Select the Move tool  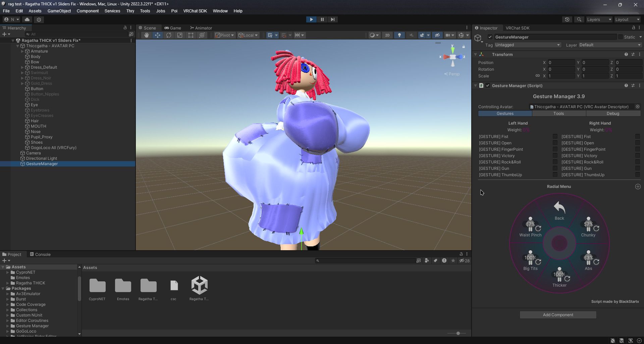157,35
